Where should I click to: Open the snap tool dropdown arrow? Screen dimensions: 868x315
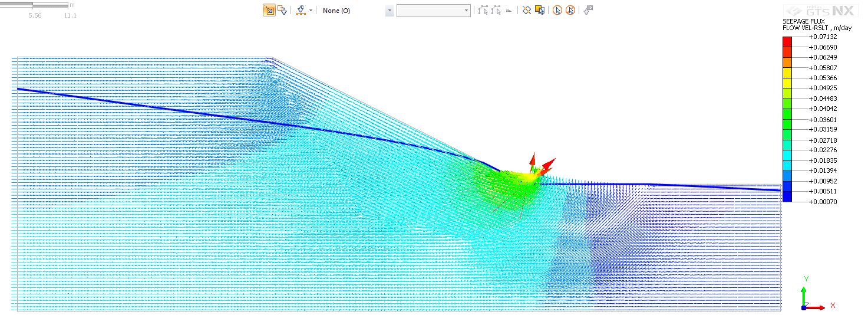(311, 11)
